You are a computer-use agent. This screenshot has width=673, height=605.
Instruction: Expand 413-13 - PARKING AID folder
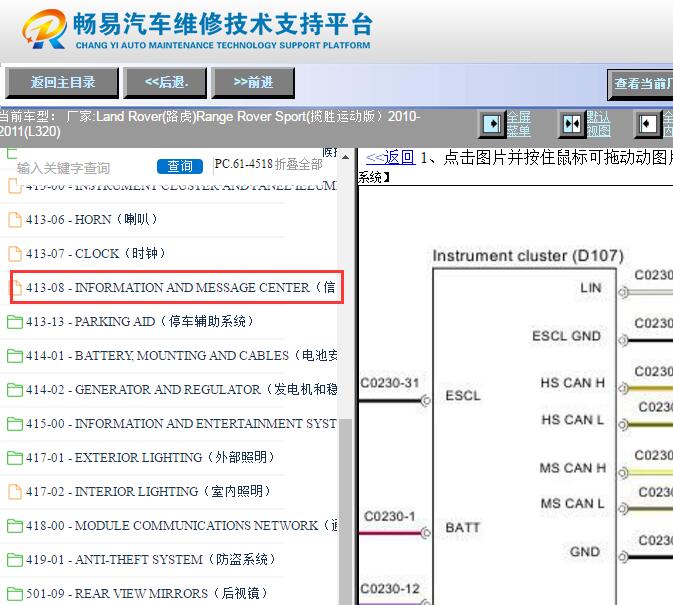click(x=139, y=321)
